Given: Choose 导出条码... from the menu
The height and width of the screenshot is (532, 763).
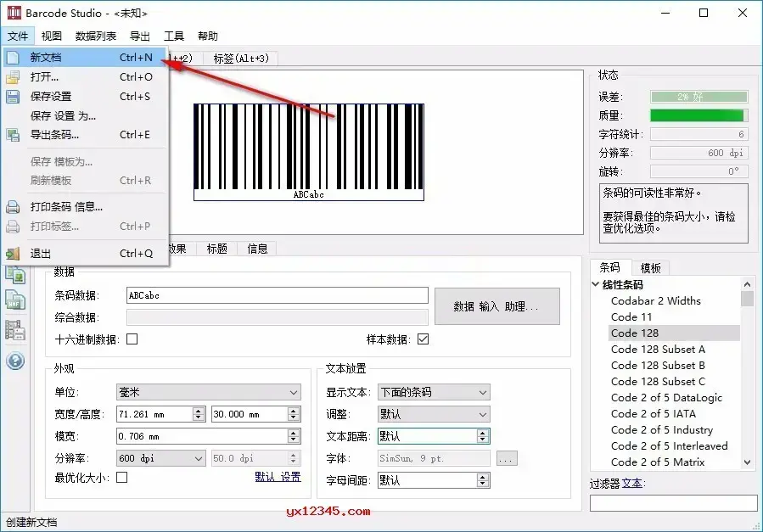Looking at the screenshot, I should [86, 135].
